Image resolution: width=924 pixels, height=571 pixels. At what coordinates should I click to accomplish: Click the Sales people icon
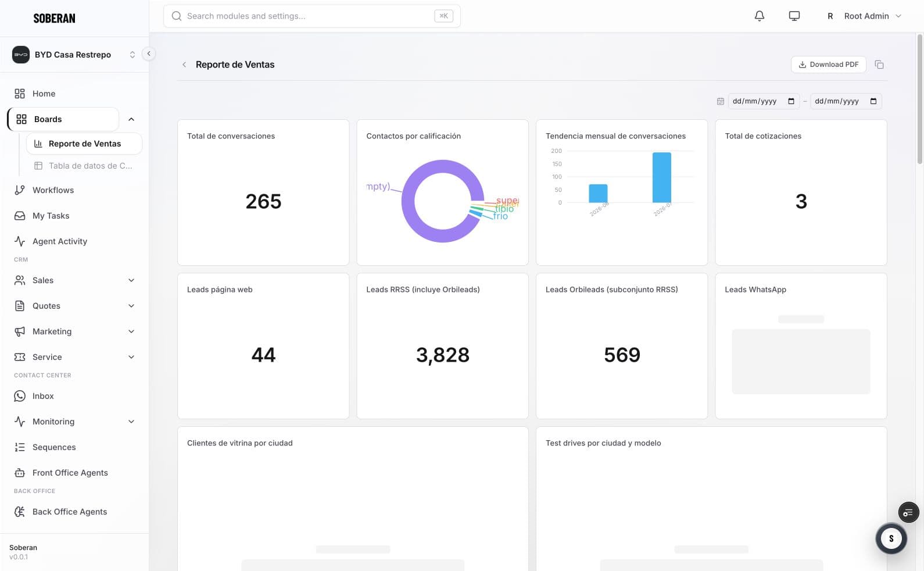[20, 280]
